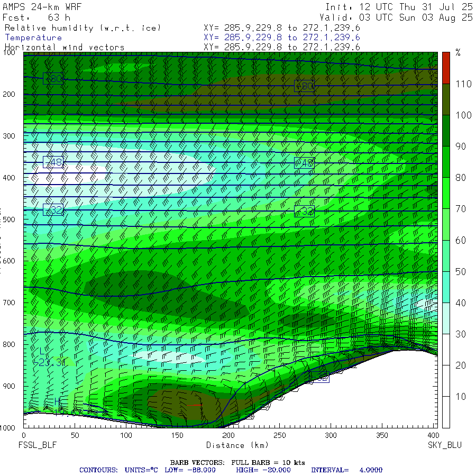This screenshot has height=476, width=476.
Task: Click the darkest green 90–100% color bar segment
Action: click(x=446, y=131)
